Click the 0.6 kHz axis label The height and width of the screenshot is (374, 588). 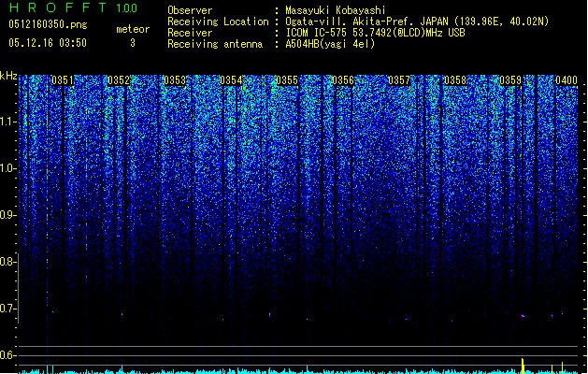(x=8, y=355)
